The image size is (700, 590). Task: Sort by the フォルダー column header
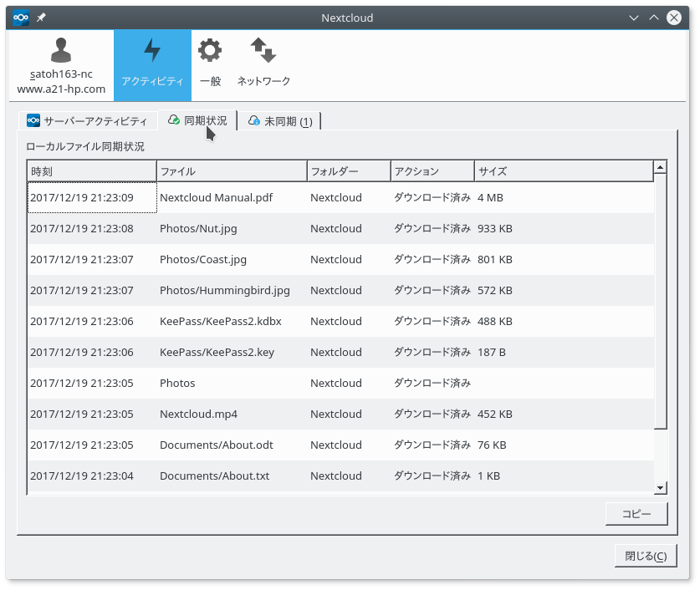coord(349,171)
